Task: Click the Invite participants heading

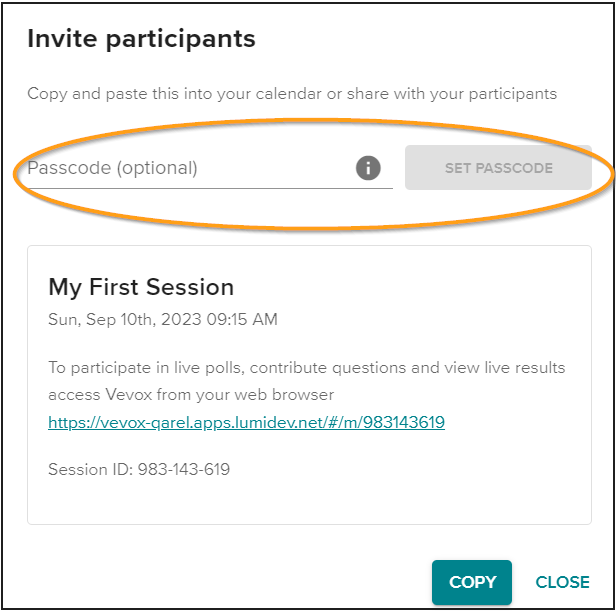Action: coord(141,39)
